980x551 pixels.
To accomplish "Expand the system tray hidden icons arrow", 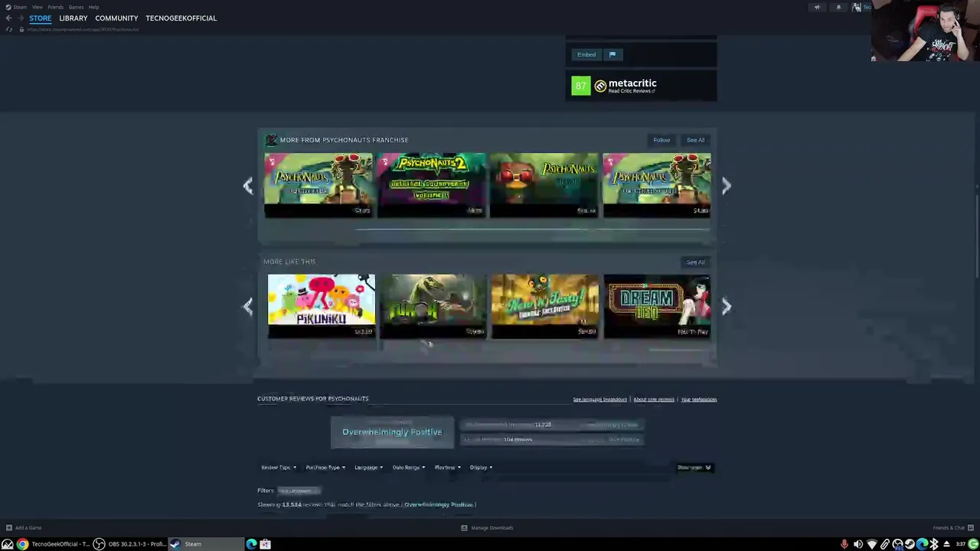I will (946, 544).
